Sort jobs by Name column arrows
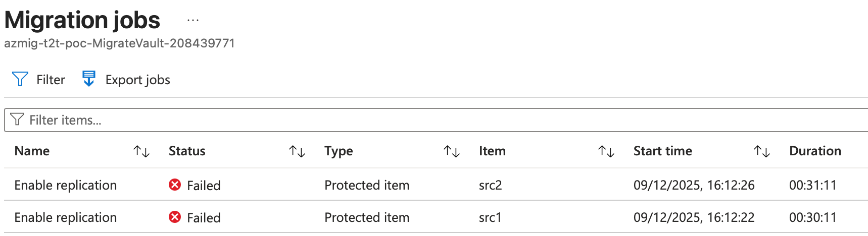 coord(141,151)
